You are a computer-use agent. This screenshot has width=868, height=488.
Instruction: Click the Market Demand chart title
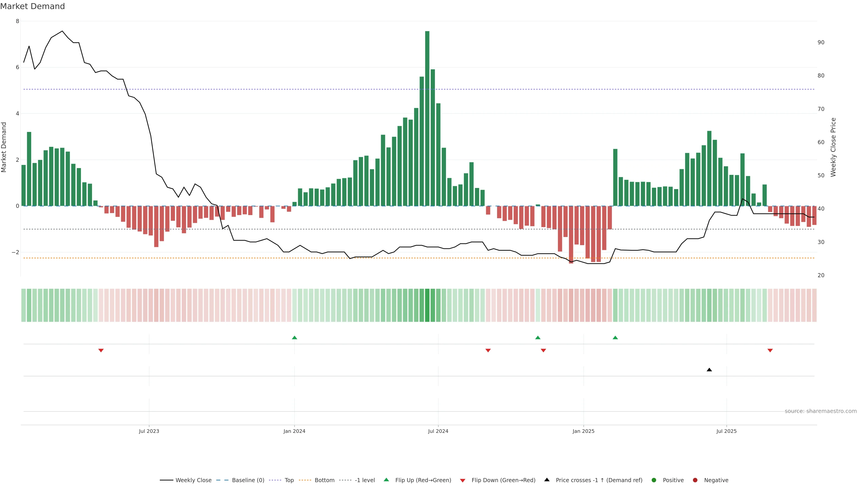pos(32,6)
